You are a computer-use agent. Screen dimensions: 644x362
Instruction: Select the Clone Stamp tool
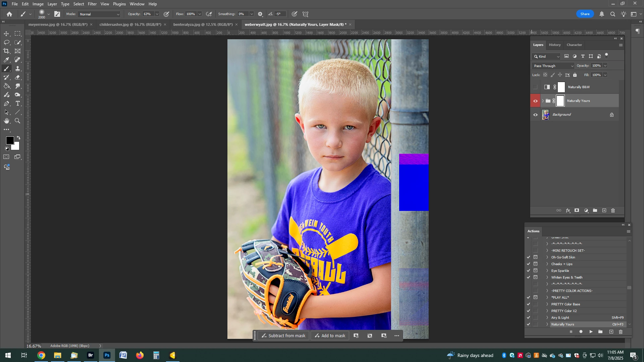[x=18, y=68]
